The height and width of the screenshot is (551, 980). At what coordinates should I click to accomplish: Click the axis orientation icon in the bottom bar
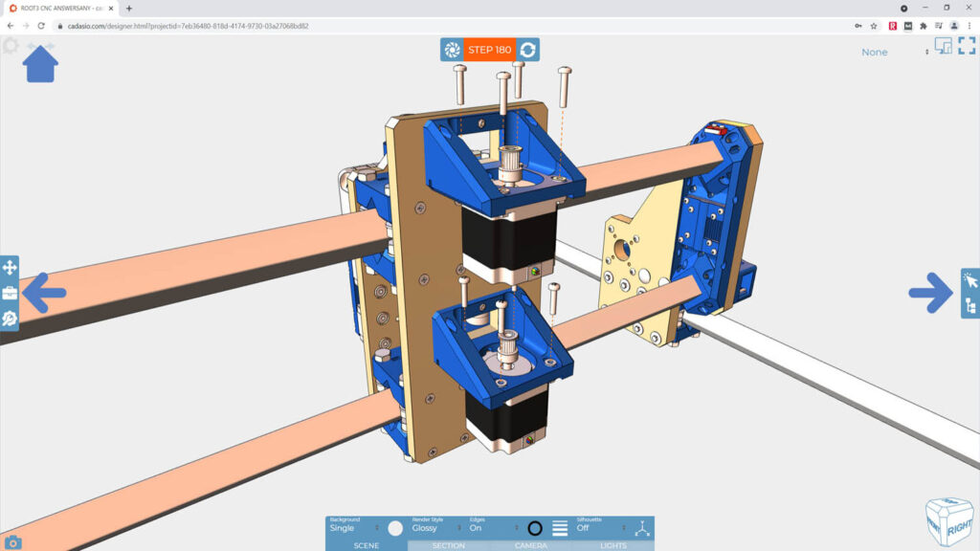click(642, 528)
